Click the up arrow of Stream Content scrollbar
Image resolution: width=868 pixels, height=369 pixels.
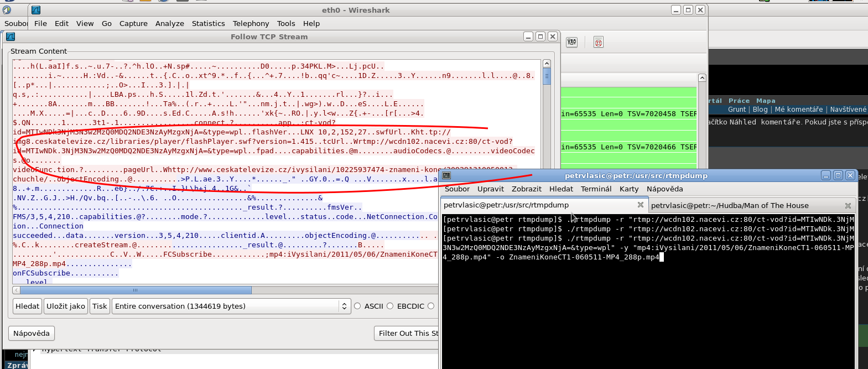[547, 64]
